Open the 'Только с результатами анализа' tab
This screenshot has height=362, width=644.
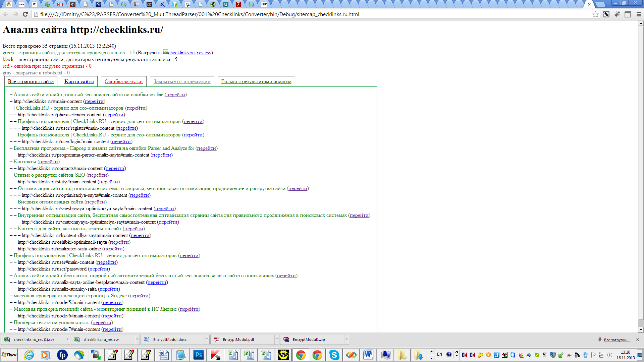click(256, 81)
